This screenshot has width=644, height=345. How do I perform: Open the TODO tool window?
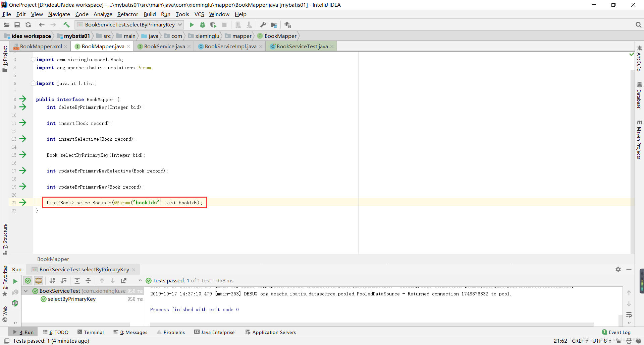point(56,332)
